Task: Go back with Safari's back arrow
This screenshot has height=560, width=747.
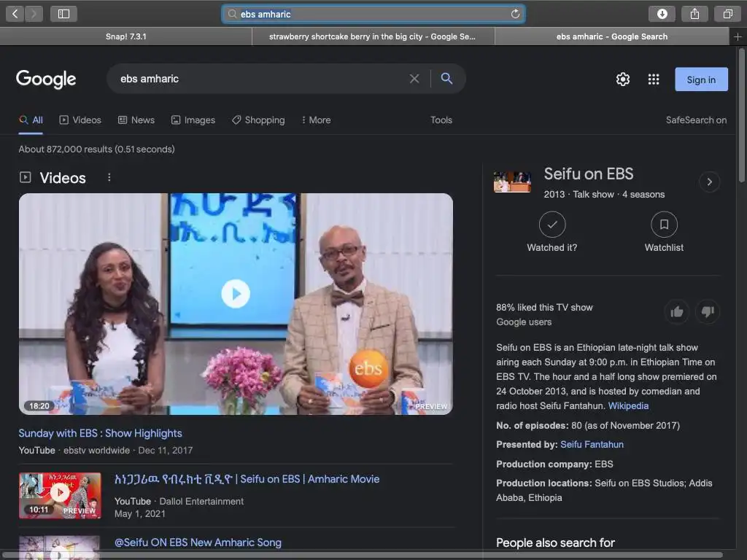Action: tap(15, 14)
